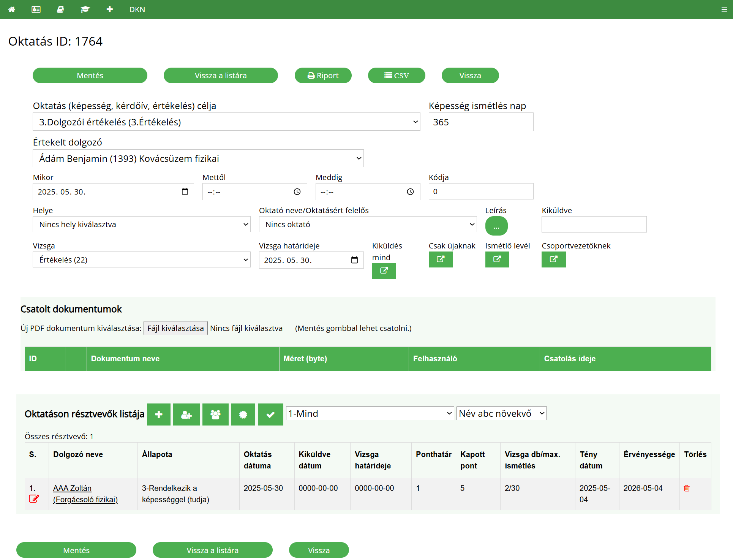The height and width of the screenshot is (560, 733).
Task: Send to Csak újaknak via icon
Action: click(x=441, y=259)
